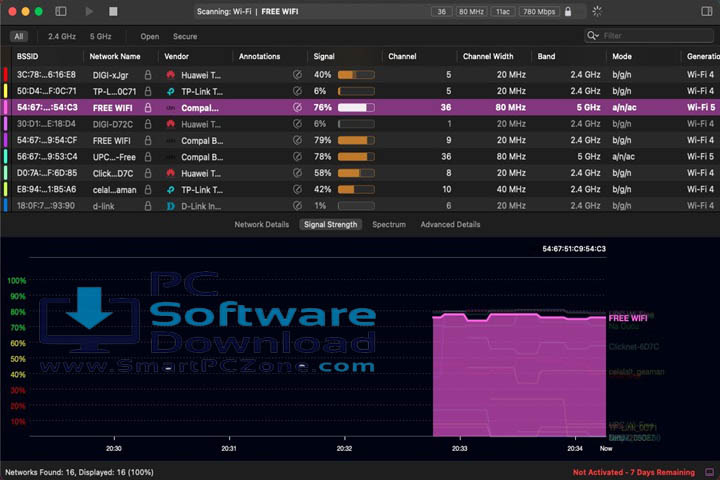Image resolution: width=720 pixels, height=480 pixels.
Task: Click the Huawei logo in DIGI-D72C row
Action: pyautogui.click(x=171, y=124)
